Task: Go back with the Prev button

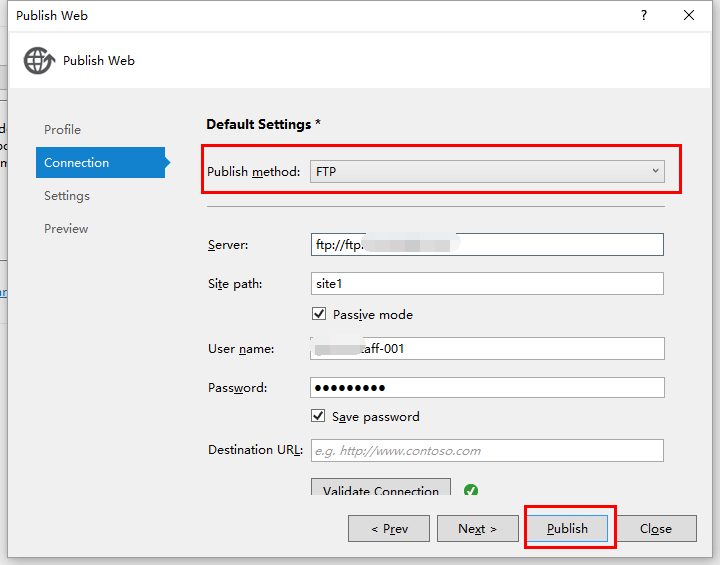Action: [x=389, y=529]
